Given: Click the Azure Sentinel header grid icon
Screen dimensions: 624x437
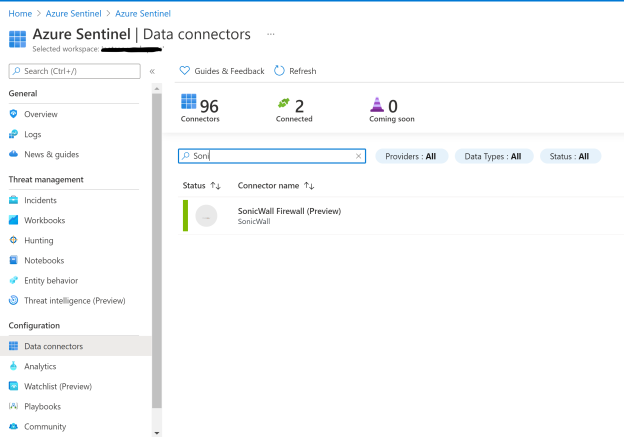Looking at the screenshot, I should click(x=18, y=39).
